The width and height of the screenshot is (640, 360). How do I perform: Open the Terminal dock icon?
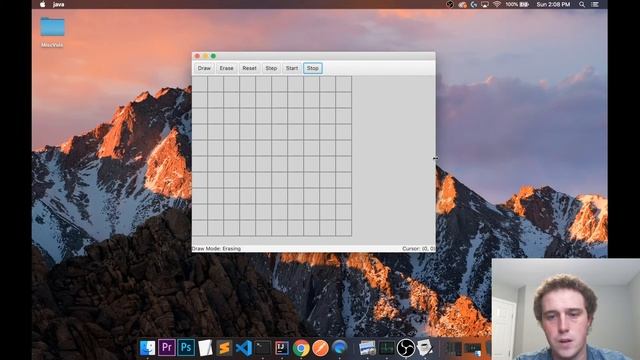pyautogui.click(x=262, y=348)
